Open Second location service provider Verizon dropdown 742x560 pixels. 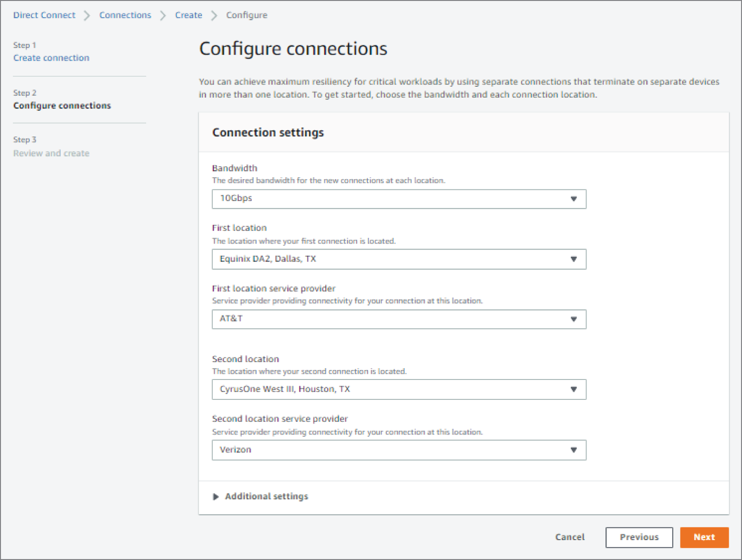[x=399, y=450]
